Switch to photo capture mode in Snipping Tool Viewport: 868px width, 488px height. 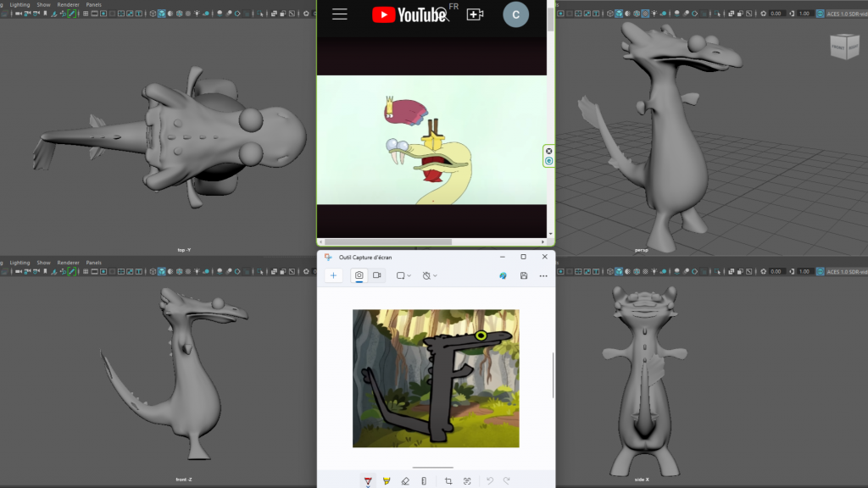click(359, 275)
